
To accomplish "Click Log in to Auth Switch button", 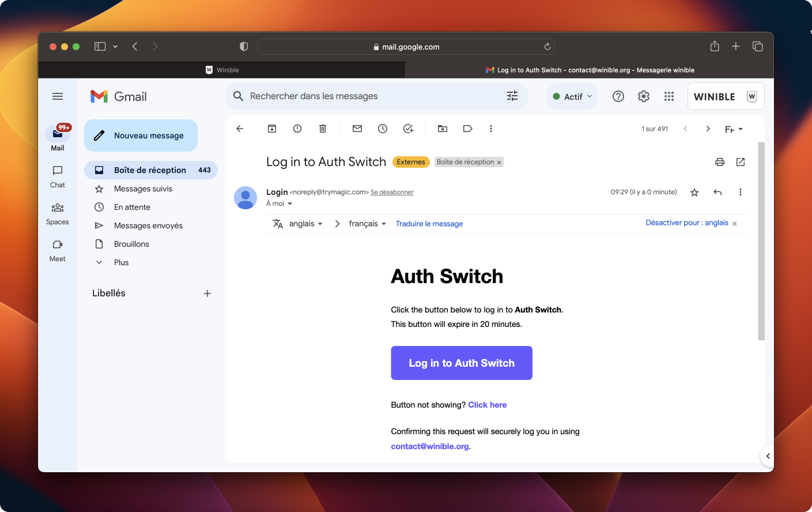I will point(462,363).
